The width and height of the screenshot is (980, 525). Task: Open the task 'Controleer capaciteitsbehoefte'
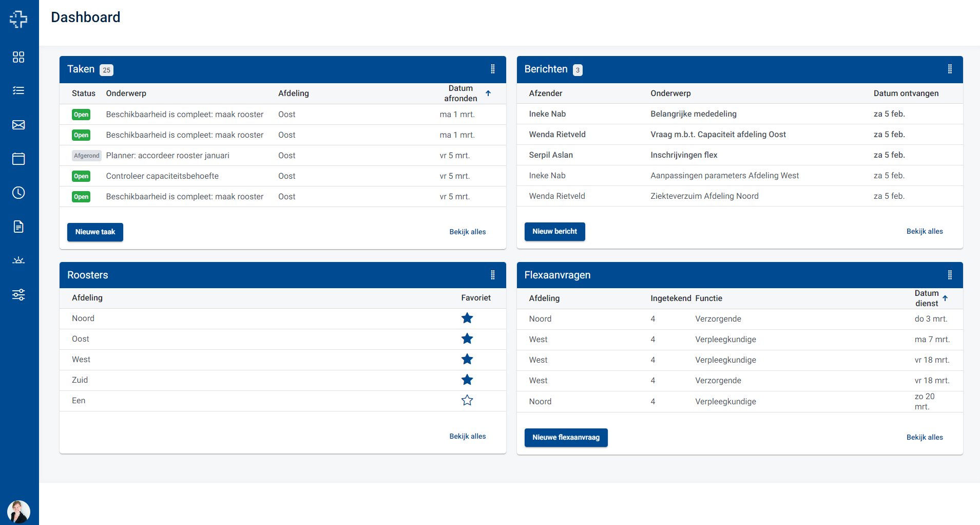[283, 176]
